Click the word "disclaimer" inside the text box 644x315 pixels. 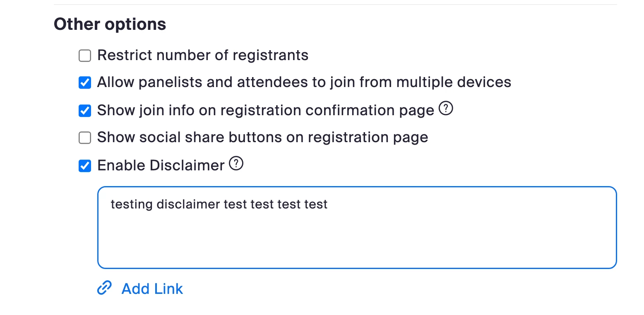tap(188, 204)
